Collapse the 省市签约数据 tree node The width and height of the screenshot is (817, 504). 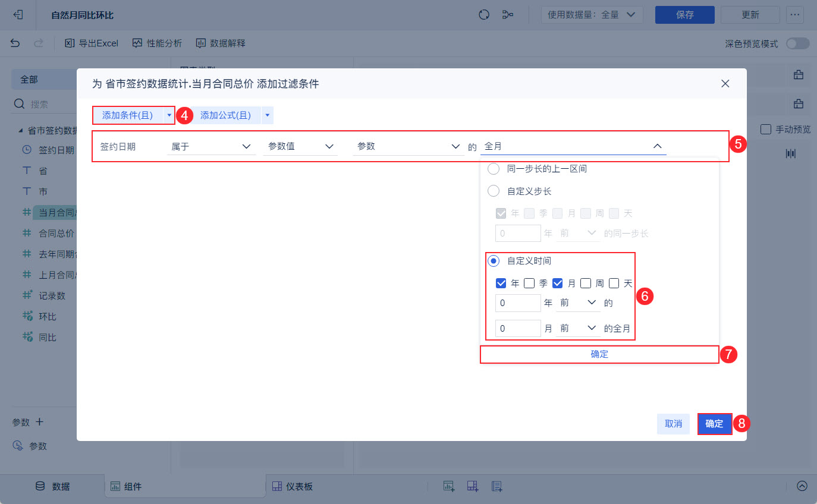pos(20,130)
